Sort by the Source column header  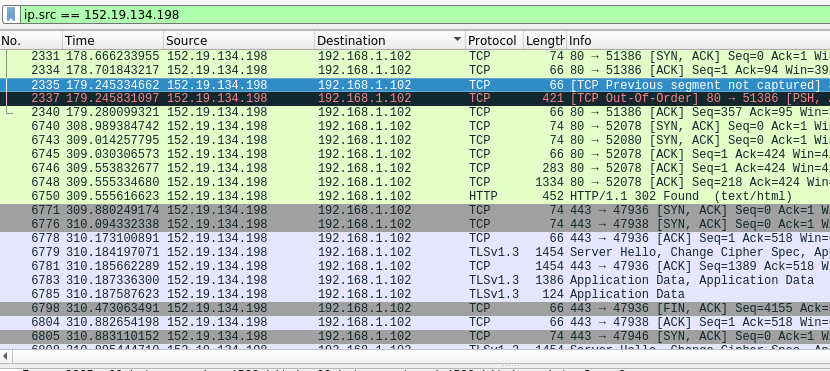(239, 41)
